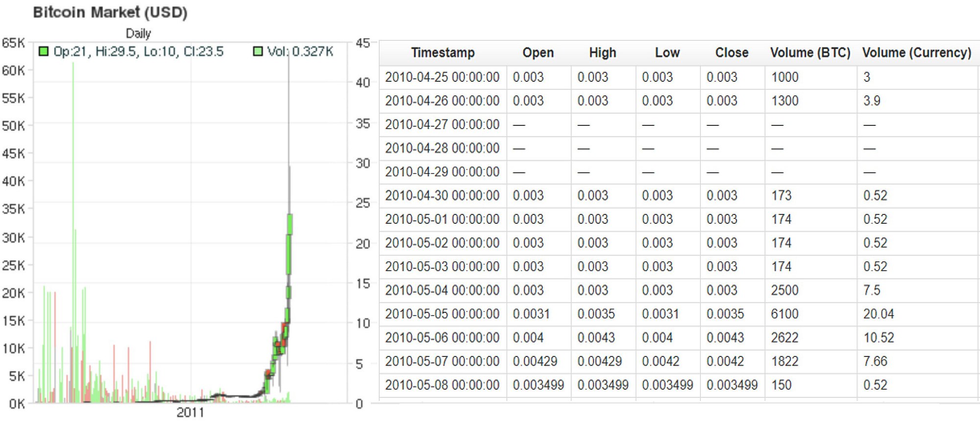The width and height of the screenshot is (980, 423).
Task: Click the green Vol legend swatch
Action: click(x=258, y=51)
